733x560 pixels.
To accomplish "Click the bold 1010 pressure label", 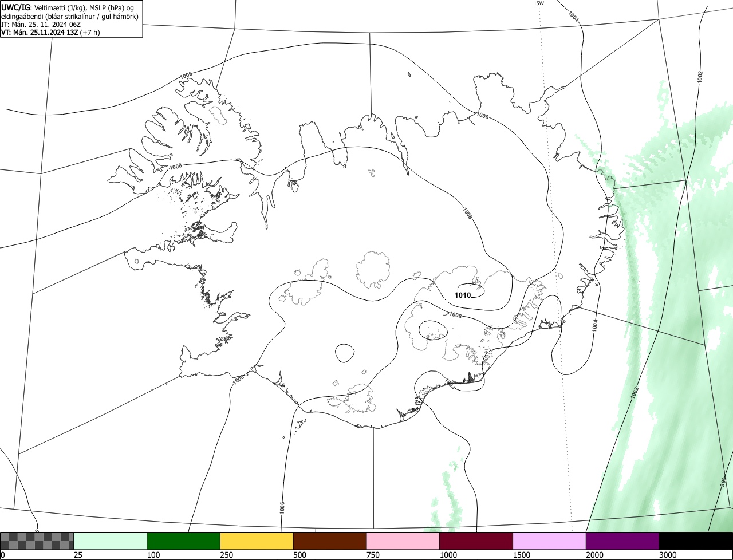I will pos(462,295).
